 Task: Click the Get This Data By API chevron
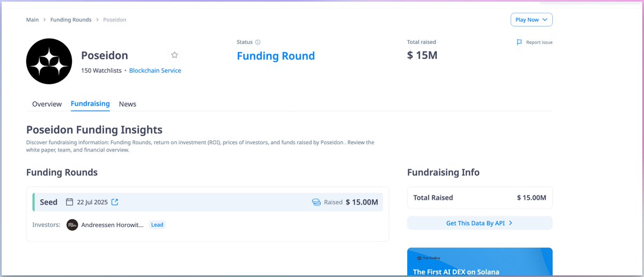tap(510, 223)
